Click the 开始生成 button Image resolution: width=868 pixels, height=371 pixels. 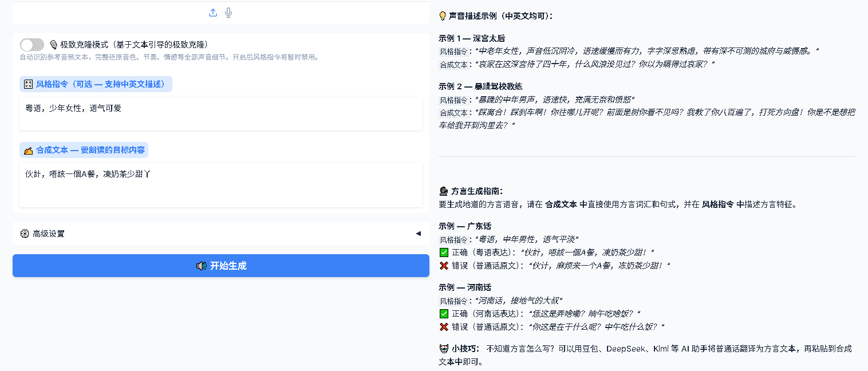click(x=221, y=266)
